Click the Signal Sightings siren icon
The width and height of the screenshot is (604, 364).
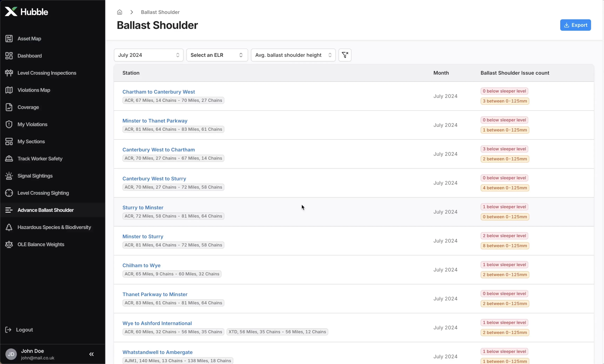click(x=9, y=176)
